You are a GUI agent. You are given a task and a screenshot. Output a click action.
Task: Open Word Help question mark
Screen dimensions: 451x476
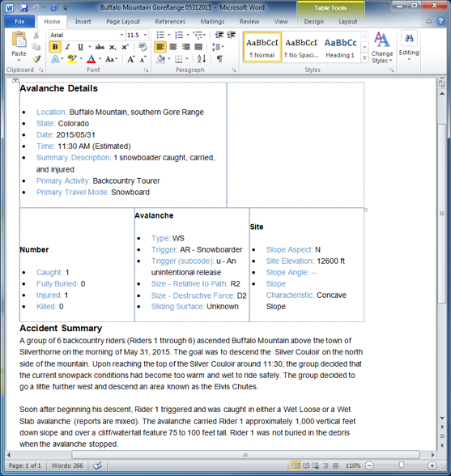click(x=440, y=21)
